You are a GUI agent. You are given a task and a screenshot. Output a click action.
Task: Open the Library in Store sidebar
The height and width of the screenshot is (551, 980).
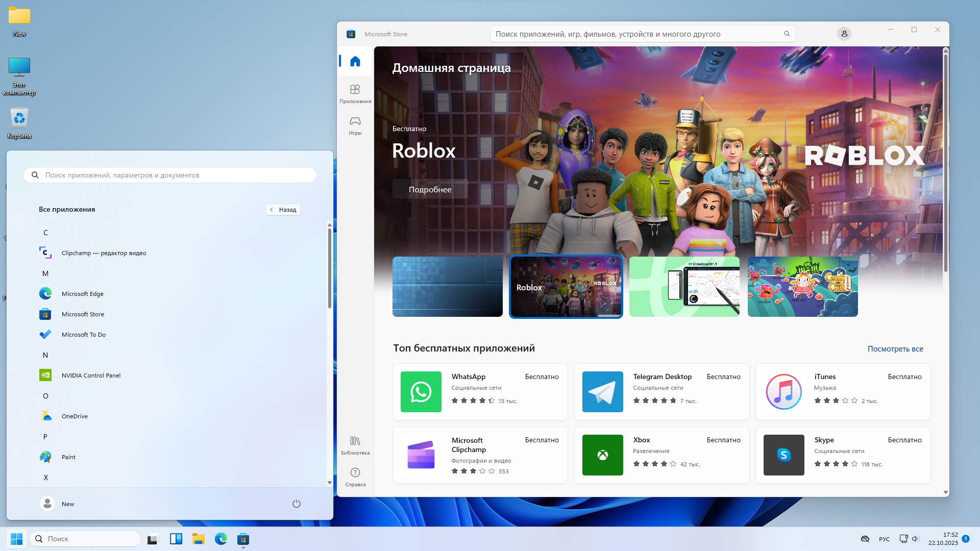[355, 445]
